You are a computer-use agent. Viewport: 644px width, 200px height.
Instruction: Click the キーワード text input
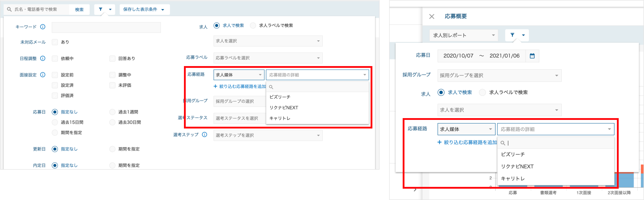click(x=106, y=27)
